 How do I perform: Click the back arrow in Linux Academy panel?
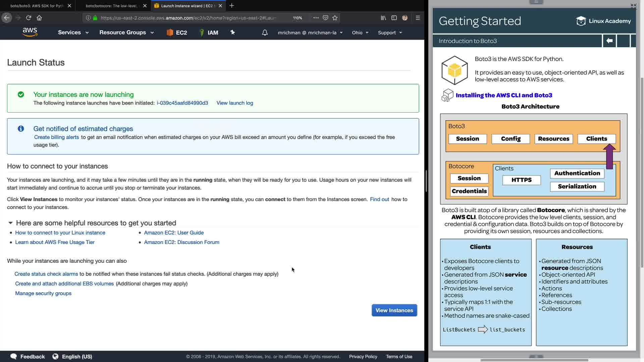[x=609, y=41]
